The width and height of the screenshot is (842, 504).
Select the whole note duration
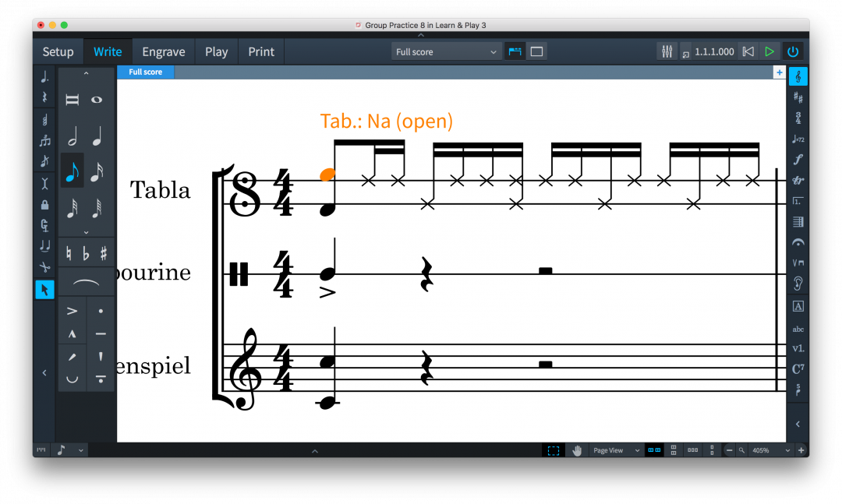(97, 100)
